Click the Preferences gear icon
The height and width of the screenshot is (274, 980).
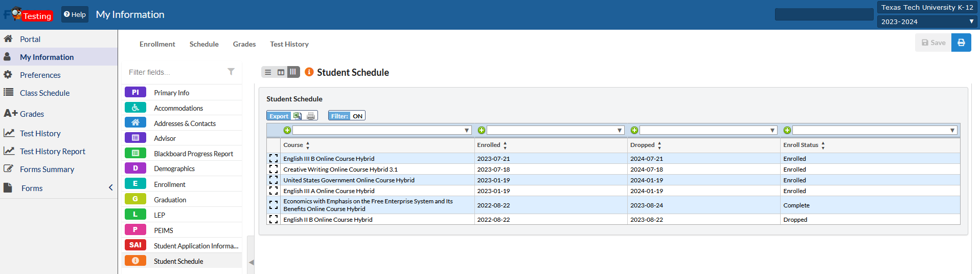click(x=8, y=74)
